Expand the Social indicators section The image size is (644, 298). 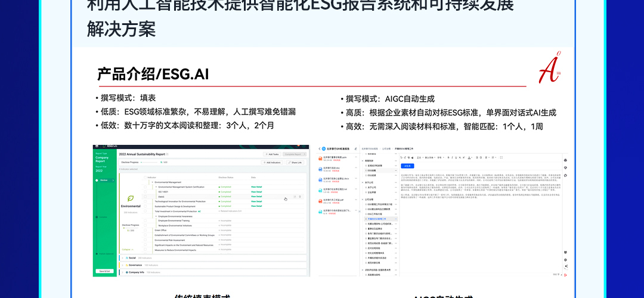123,257
